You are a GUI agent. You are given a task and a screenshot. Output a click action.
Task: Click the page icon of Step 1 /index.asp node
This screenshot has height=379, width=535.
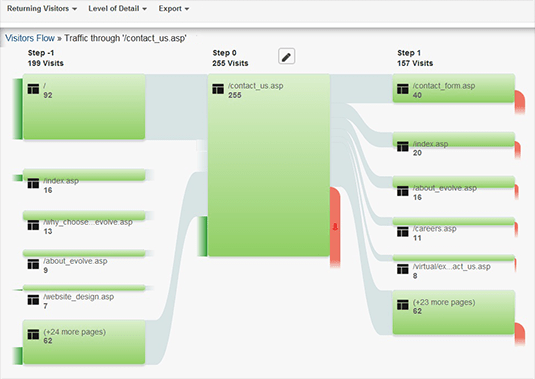(403, 147)
